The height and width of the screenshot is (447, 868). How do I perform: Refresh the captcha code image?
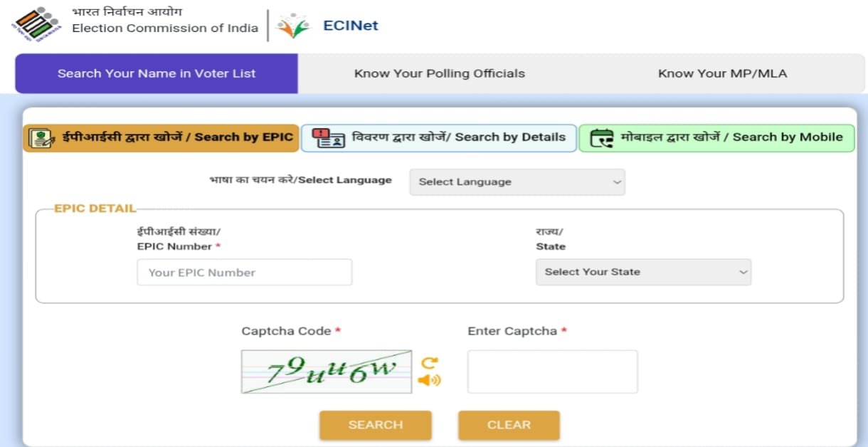(429, 363)
